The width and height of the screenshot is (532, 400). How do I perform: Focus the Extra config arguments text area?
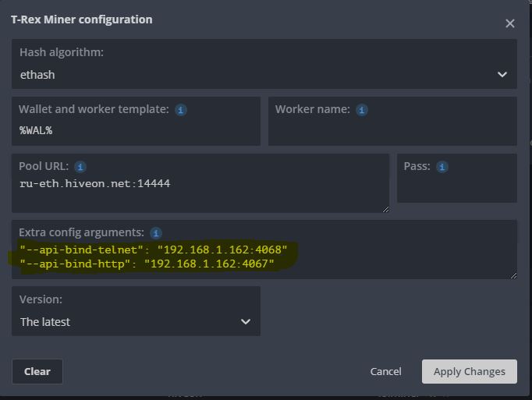[264, 250]
